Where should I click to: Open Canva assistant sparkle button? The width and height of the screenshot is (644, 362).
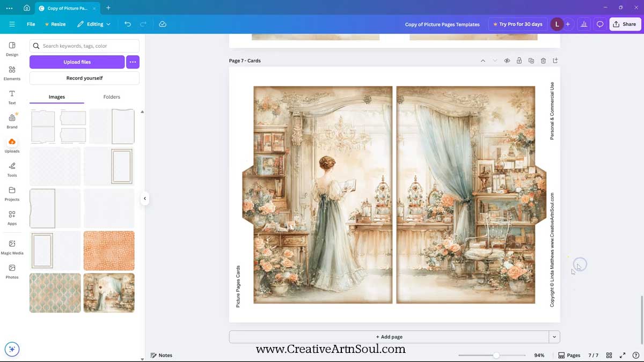(x=12, y=349)
